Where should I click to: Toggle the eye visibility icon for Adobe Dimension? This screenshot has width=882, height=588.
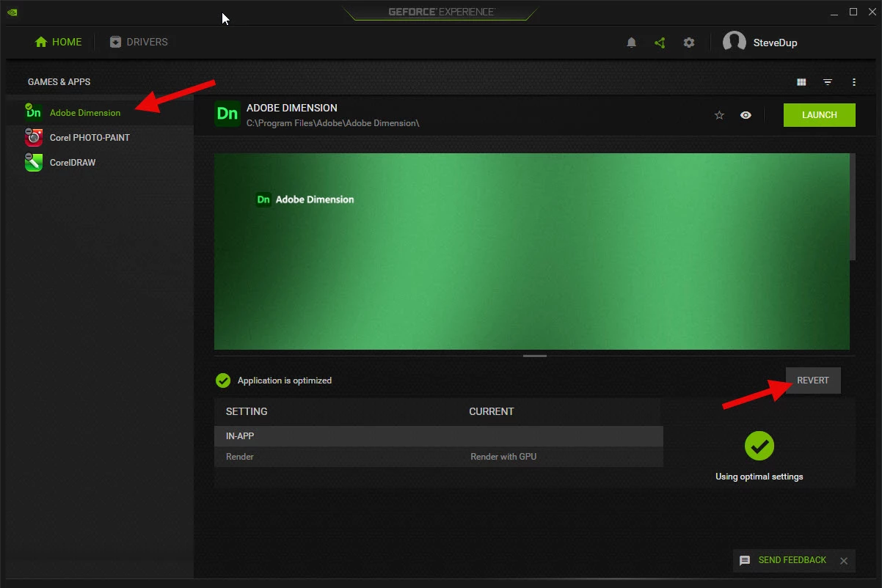[x=746, y=115]
